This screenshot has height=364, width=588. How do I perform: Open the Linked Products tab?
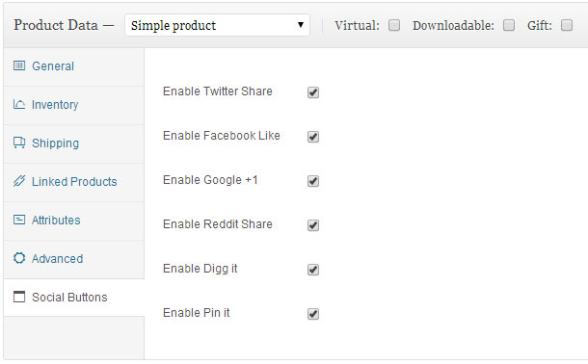(73, 182)
